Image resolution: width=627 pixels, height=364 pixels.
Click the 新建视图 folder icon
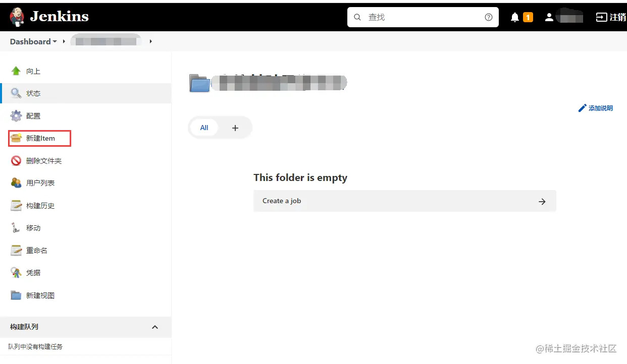tap(16, 295)
